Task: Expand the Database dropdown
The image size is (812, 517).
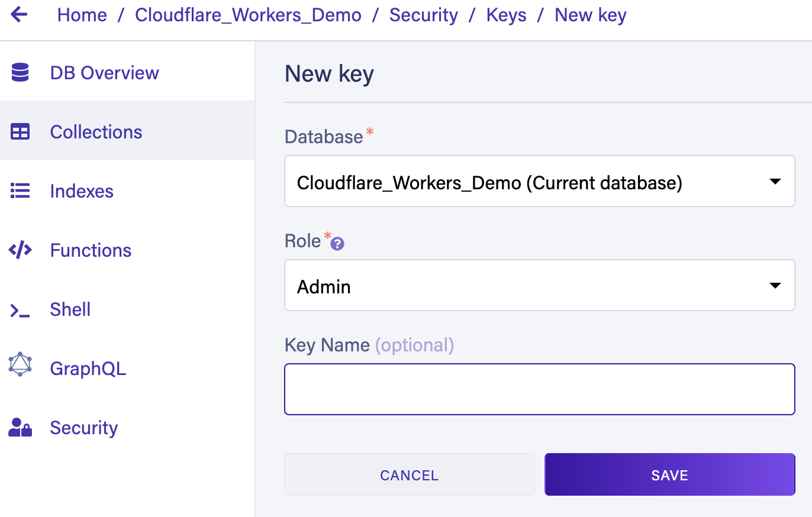Action: coord(539,181)
